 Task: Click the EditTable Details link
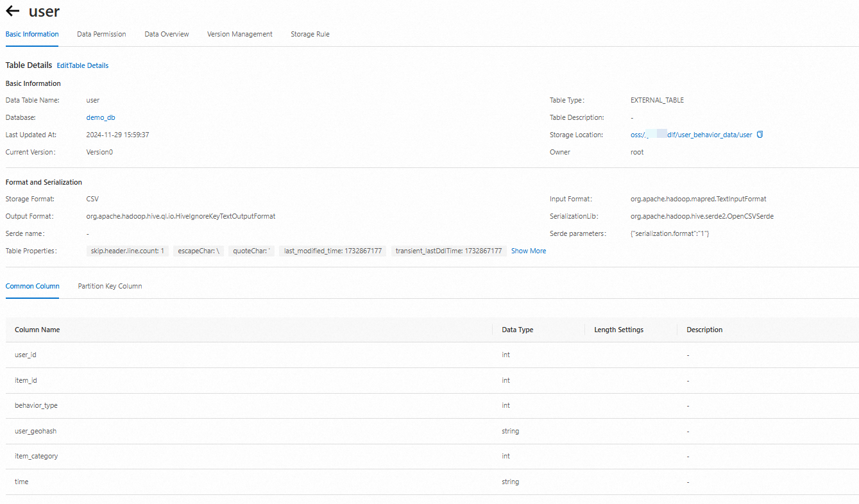[x=83, y=65]
